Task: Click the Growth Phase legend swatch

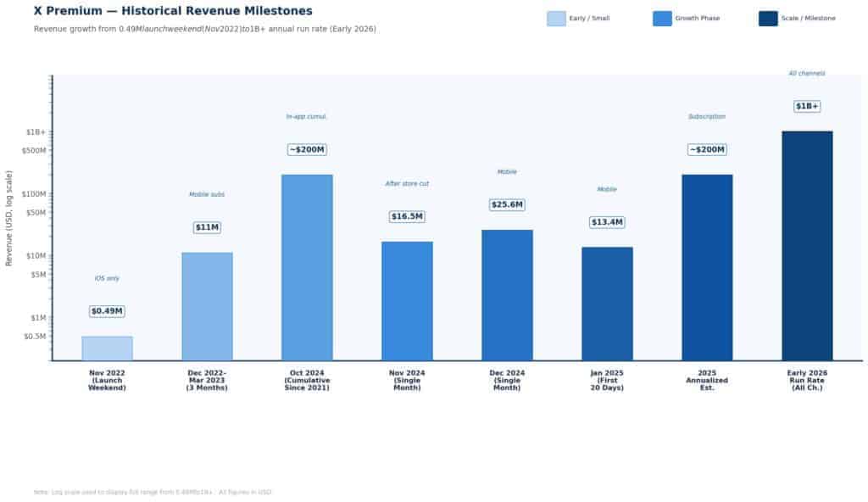Action: tap(662, 19)
